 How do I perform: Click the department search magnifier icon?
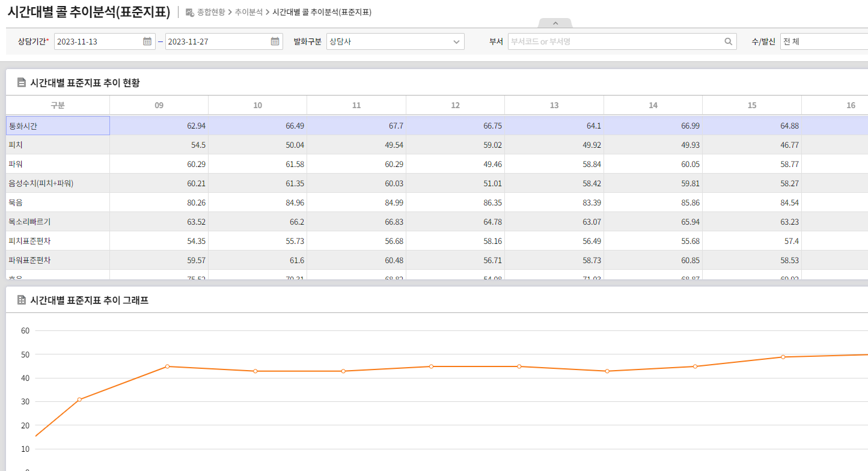[x=728, y=41]
